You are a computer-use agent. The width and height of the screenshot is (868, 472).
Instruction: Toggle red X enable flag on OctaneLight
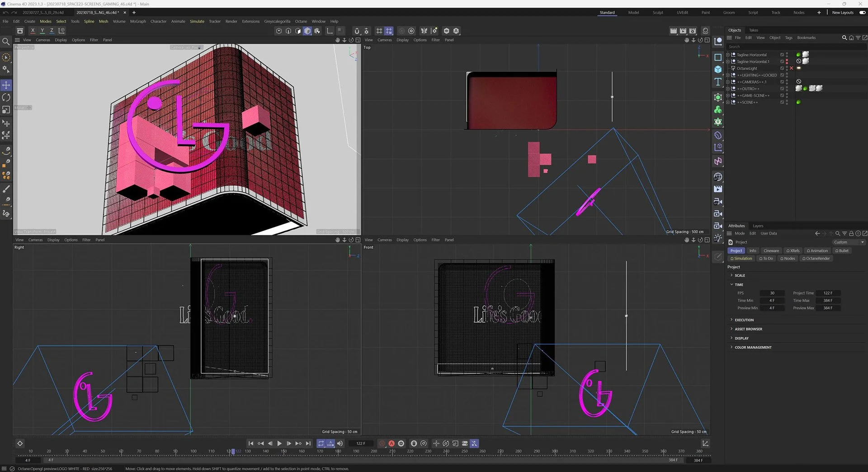coord(791,68)
